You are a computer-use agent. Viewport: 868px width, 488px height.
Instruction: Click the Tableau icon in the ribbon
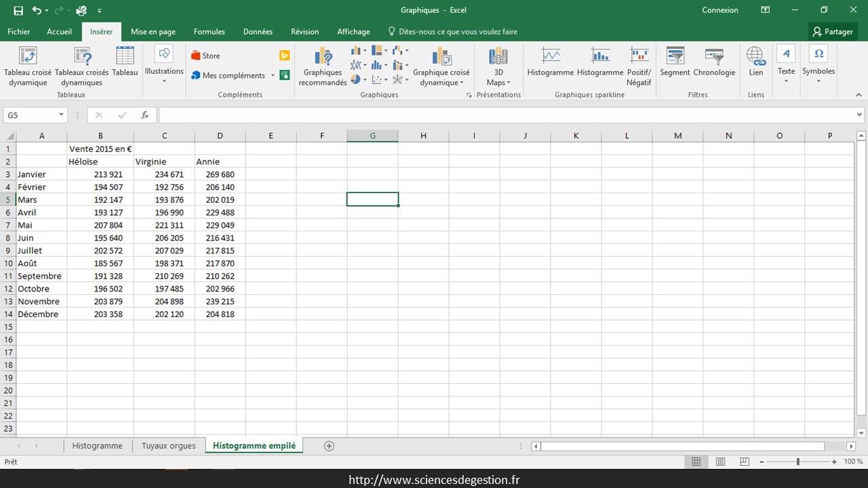(x=125, y=62)
